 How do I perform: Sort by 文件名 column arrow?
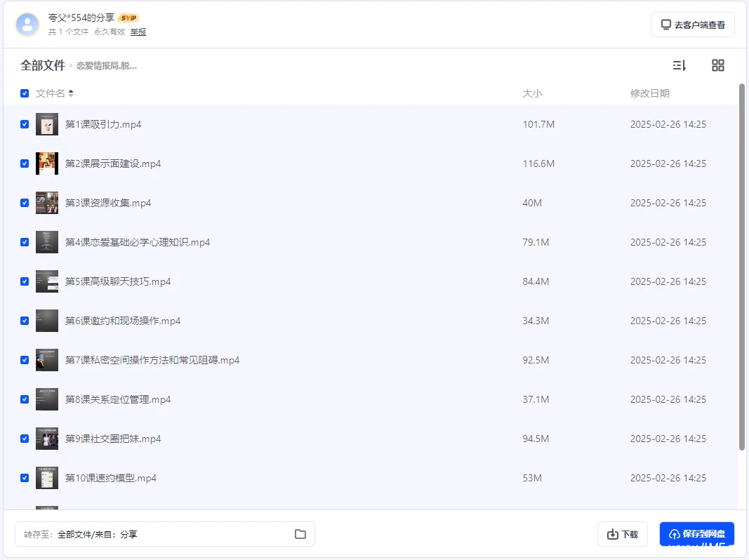click(x=71, y=93)
